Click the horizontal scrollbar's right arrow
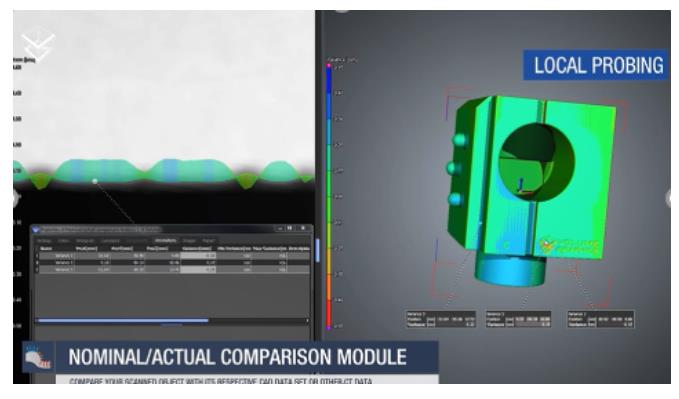This screenshot has height=399, width=679. 307,321
